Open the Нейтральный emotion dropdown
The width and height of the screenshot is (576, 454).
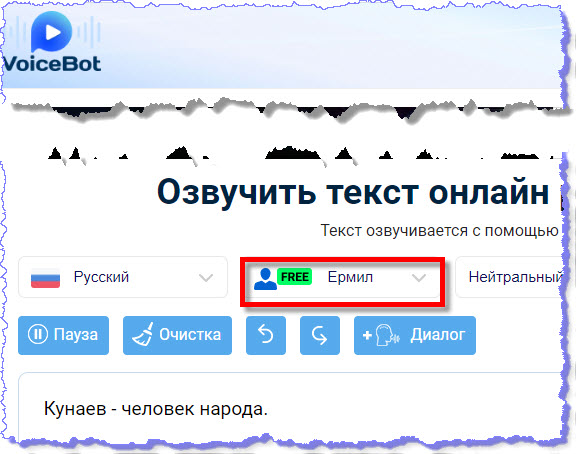click(508, 277)
